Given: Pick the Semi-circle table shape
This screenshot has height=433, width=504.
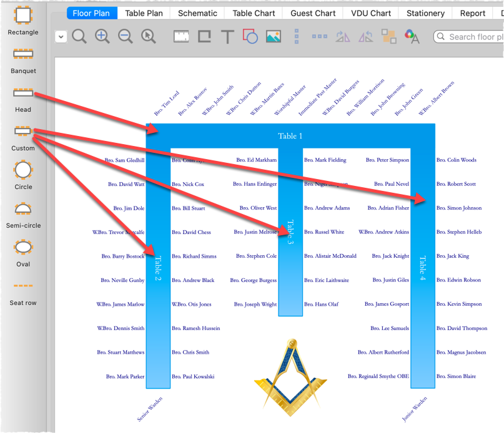Looking at the screenshot, I should (x=23, y=209).
